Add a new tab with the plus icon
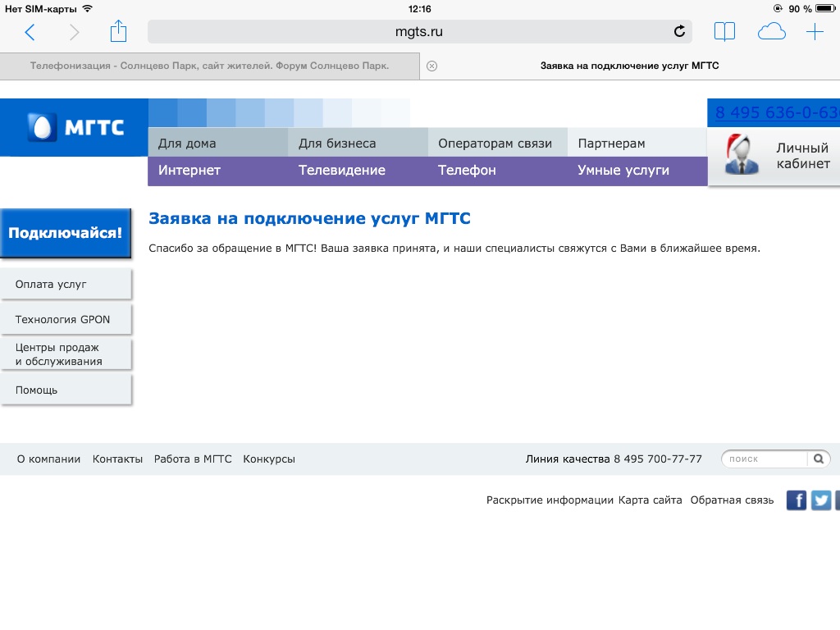This screenshot has width=840, height=630. tap(815, 32)
